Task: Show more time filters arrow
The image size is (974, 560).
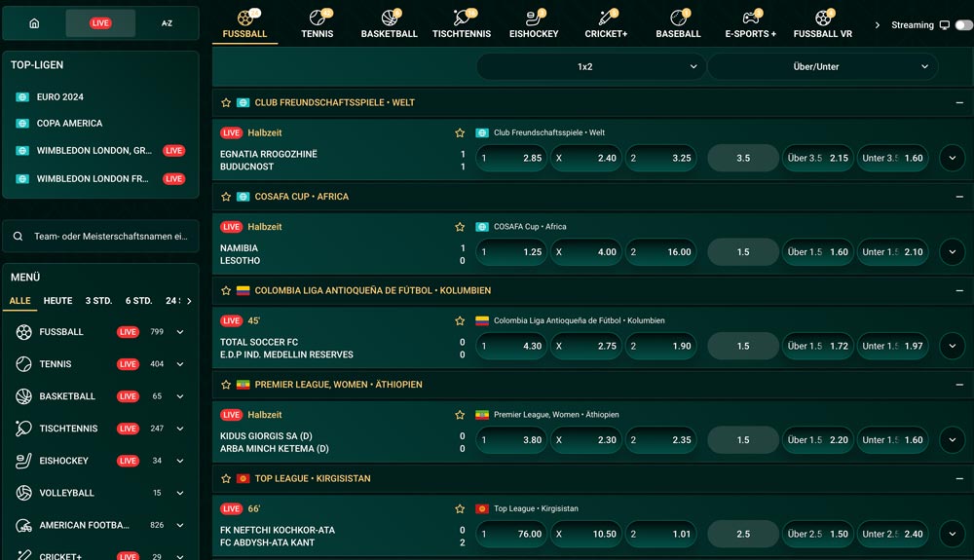Action: coord(190,301)
